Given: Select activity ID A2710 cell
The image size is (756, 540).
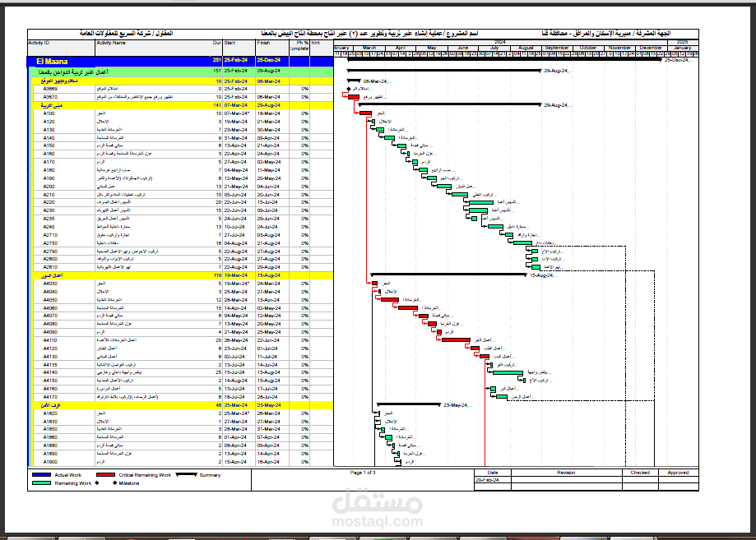Looking at the screenshot, I should click(50, 235).
